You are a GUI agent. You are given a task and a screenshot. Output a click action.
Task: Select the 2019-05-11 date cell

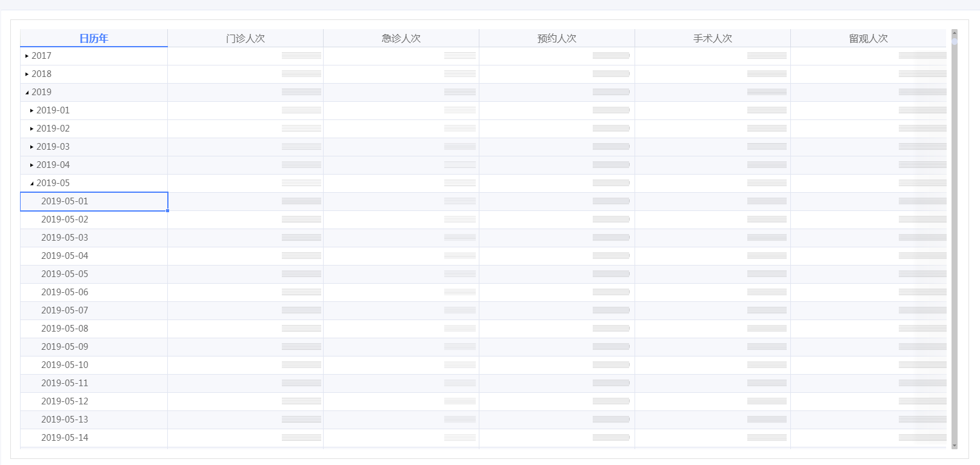point(94,383)
